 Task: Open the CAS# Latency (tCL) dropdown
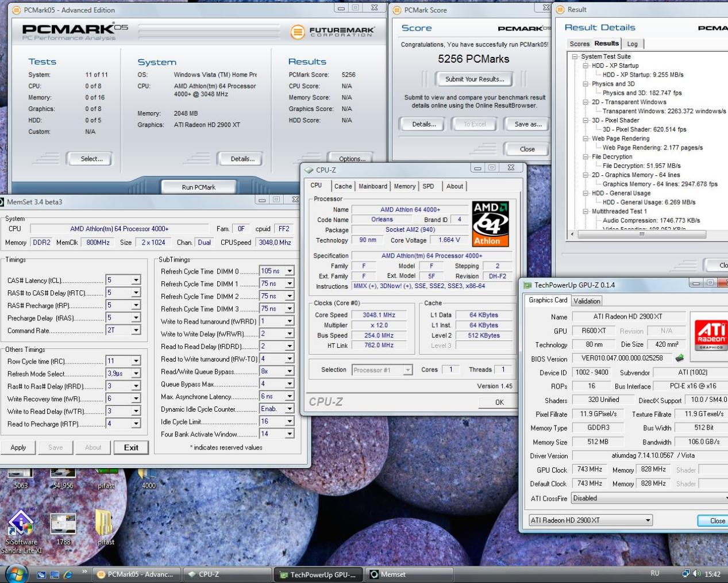pos(136,281)
